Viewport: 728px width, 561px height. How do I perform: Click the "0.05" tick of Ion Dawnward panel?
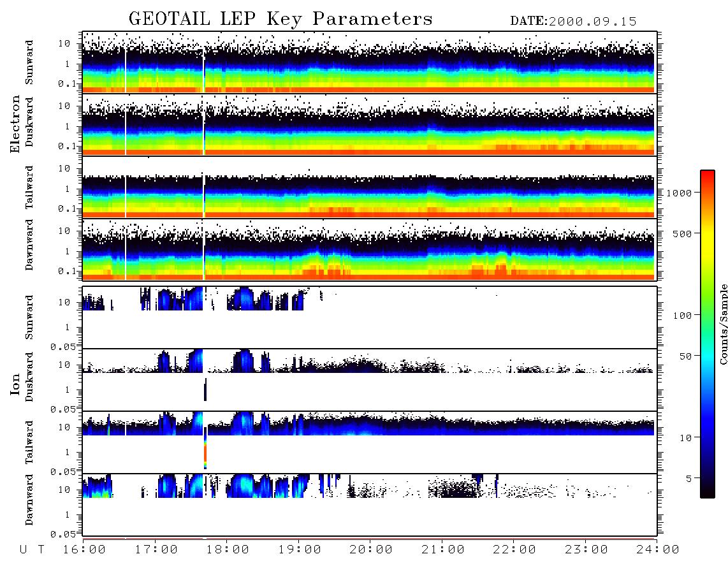[62, 534]
